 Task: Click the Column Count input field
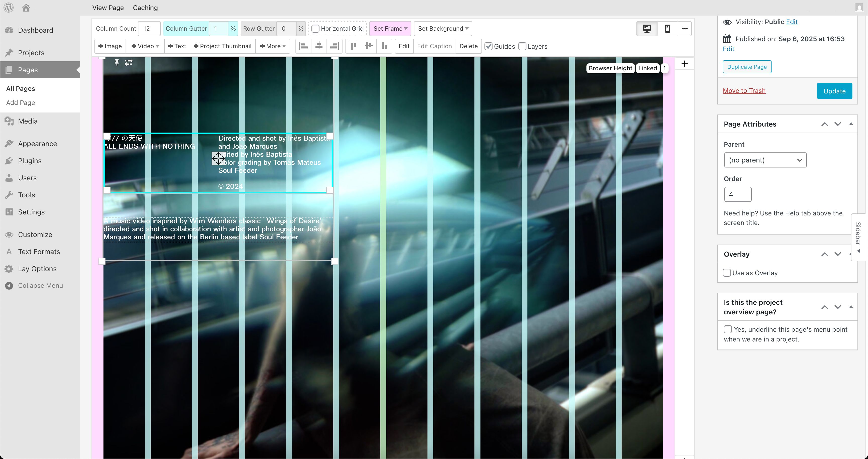[x=149, y=29]
